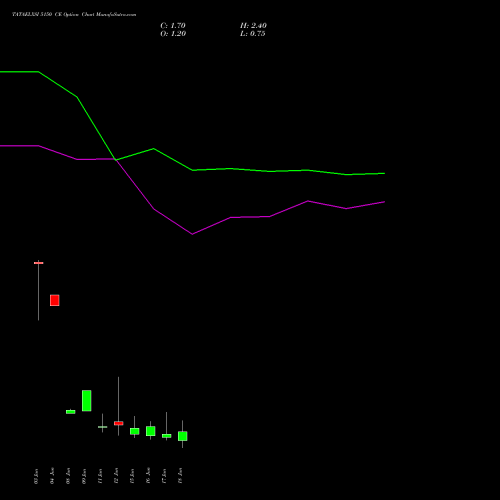Click the high value 'H: 2.40'

(x=253, y=26)
